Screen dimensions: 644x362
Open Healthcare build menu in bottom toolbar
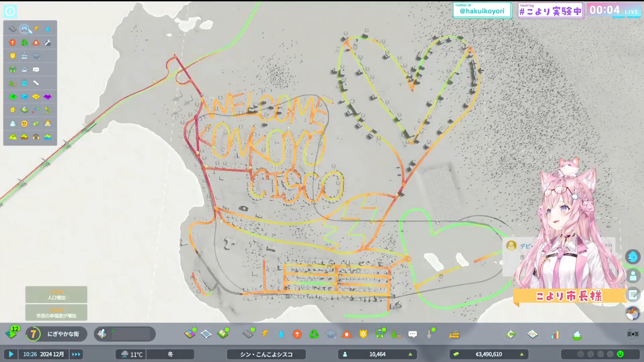(297, 334)
